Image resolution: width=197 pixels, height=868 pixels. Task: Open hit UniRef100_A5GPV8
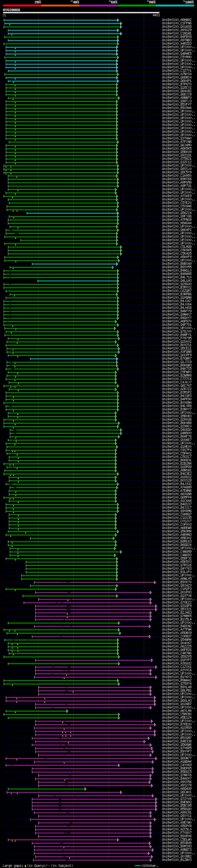[x=176, y=826]
